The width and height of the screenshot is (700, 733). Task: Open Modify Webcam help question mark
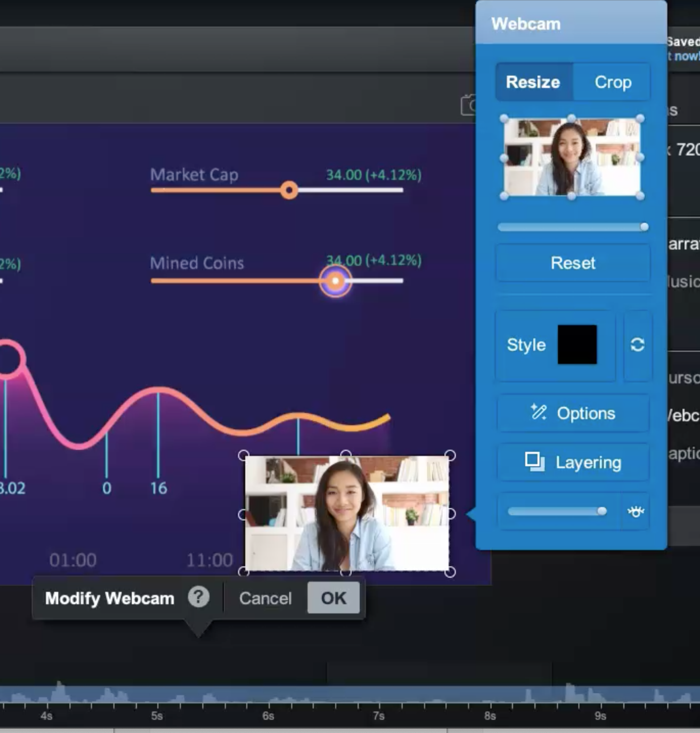[x=198, y=597]
